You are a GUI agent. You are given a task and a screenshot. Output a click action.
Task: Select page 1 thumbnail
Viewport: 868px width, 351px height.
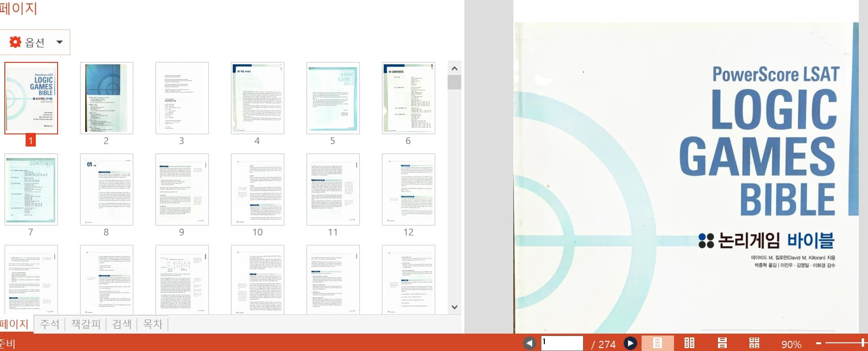click(31, 98)
